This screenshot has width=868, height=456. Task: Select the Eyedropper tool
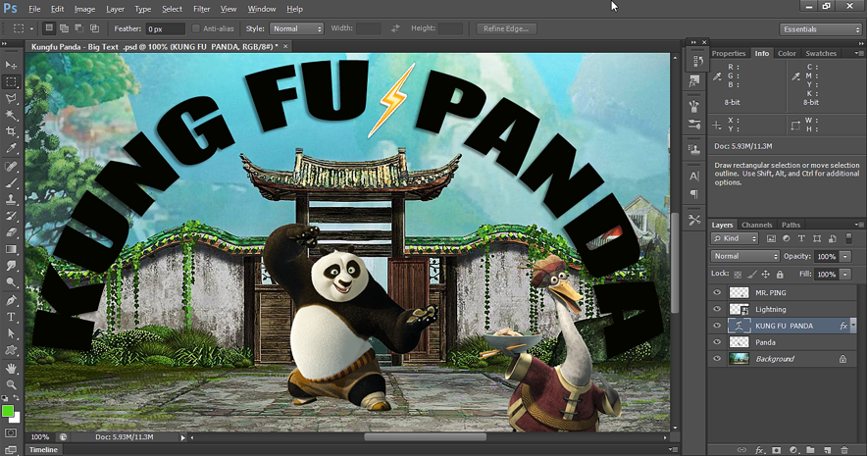click(11, 148)
